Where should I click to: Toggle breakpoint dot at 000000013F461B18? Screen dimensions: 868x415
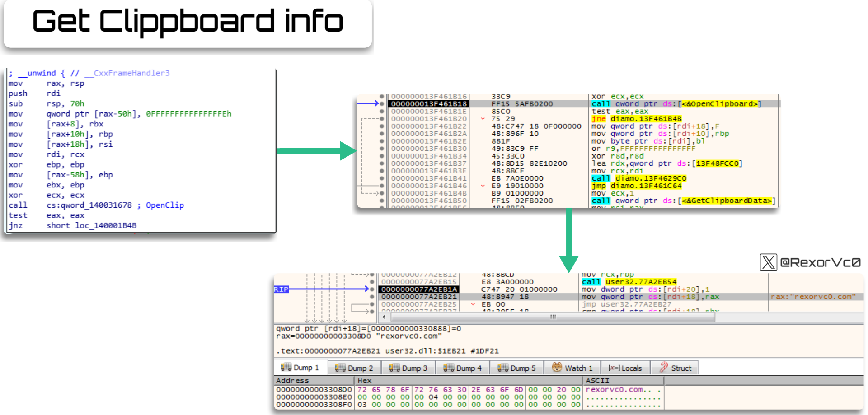pyautogui.click(x=382, y=103)
